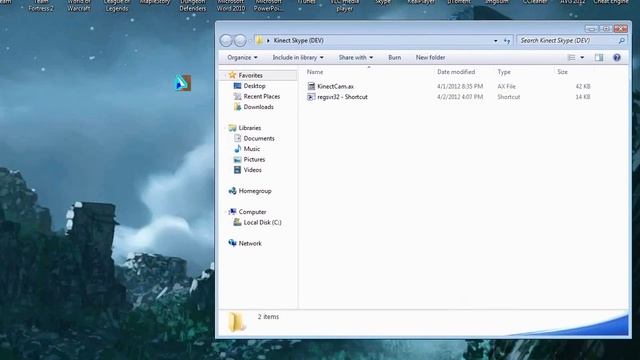Click the refresh button beside address bar

507,40
